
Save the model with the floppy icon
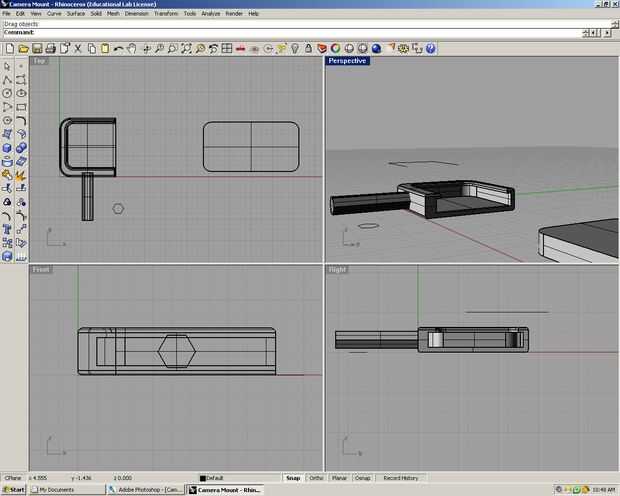pos(37,49)
